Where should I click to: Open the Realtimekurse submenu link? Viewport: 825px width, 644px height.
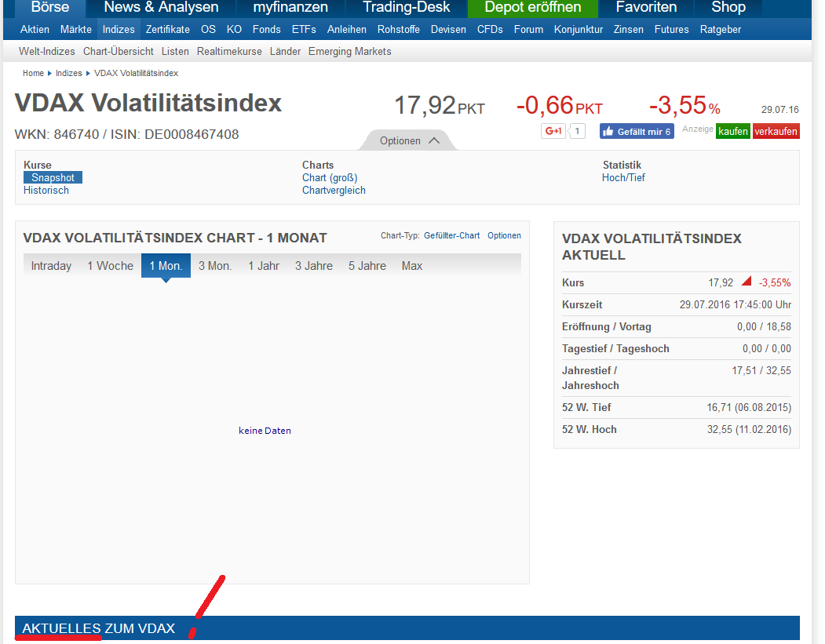229,52
